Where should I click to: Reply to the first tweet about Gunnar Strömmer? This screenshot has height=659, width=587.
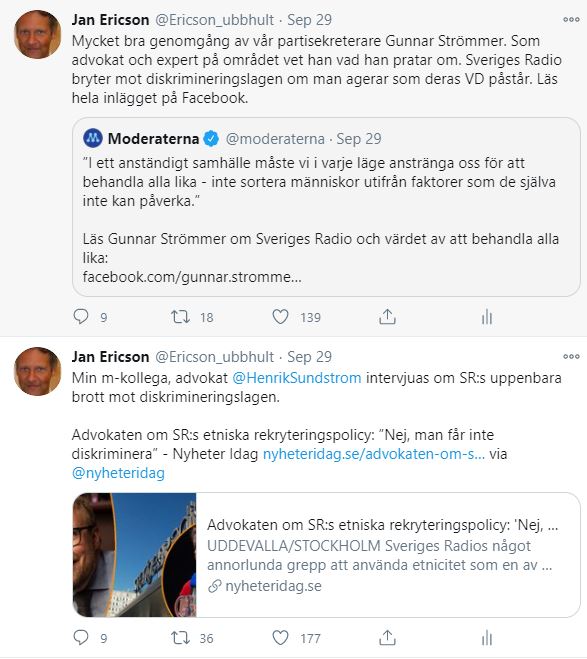click(81, 316)
